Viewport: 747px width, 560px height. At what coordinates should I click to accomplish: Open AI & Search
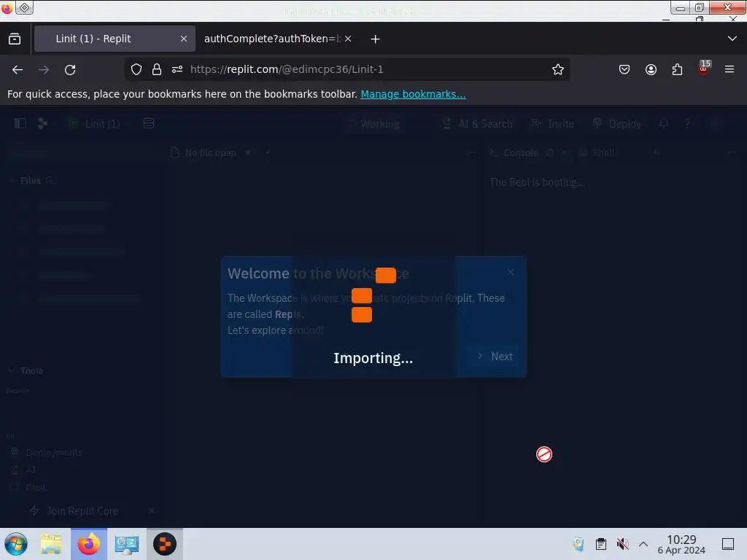(477, 124)
